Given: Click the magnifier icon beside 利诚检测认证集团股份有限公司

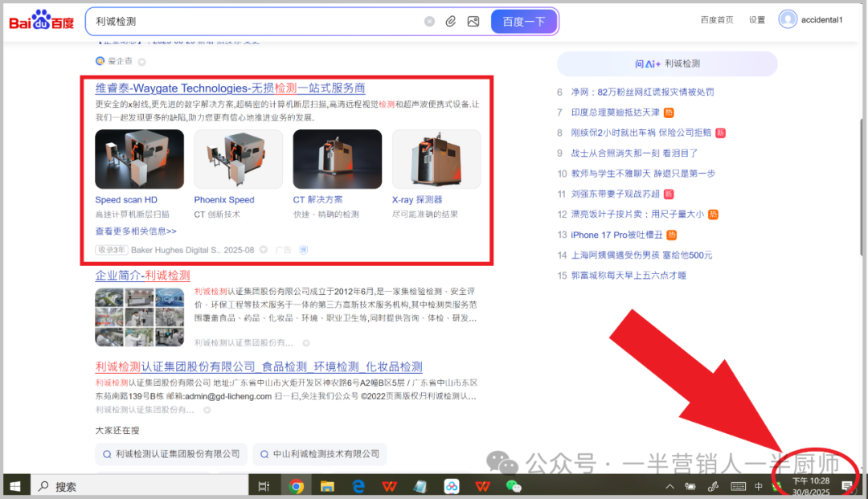Looking at the screenshot, I should [108, 454].
